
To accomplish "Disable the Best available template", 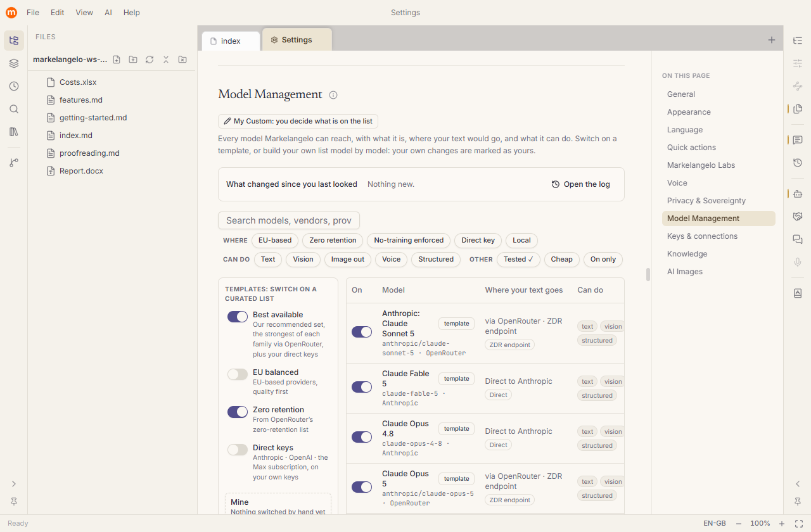I will pyautogui.click(x=238, y=317).
